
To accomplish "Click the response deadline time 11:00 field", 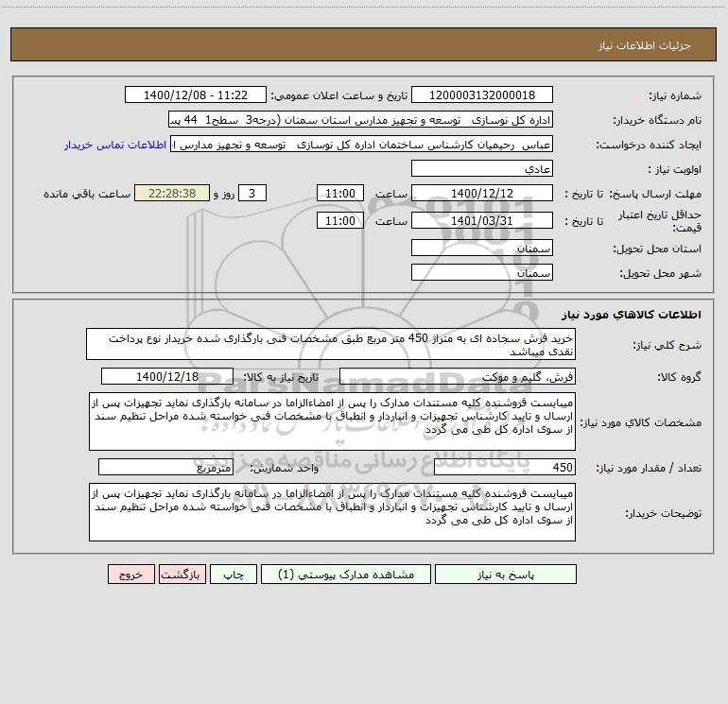I will click(339, 193).
